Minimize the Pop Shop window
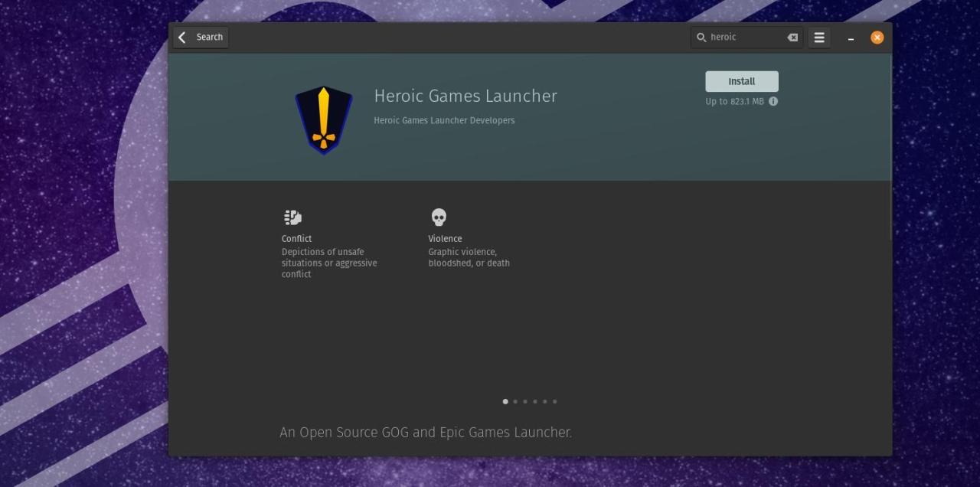The image size is (980, 487). [x=851, y=38]
